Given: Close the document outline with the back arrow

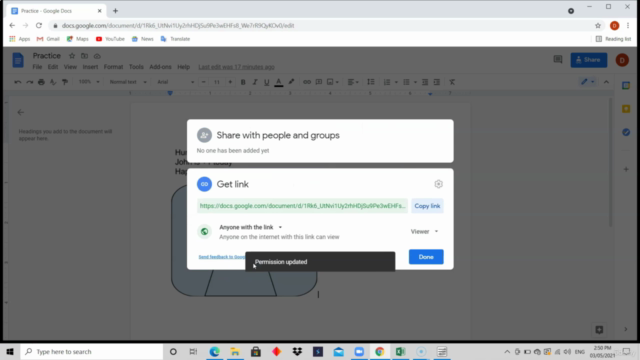Looking at the screenshot, I should click(21, 112).
